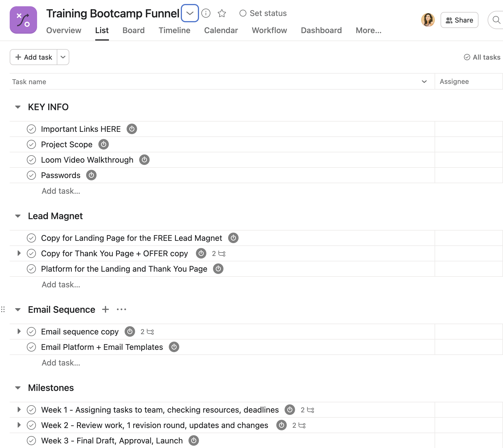Click Add task... under Lead Magnet
Screen dimensions: 503x448
[x=61, y=284]
